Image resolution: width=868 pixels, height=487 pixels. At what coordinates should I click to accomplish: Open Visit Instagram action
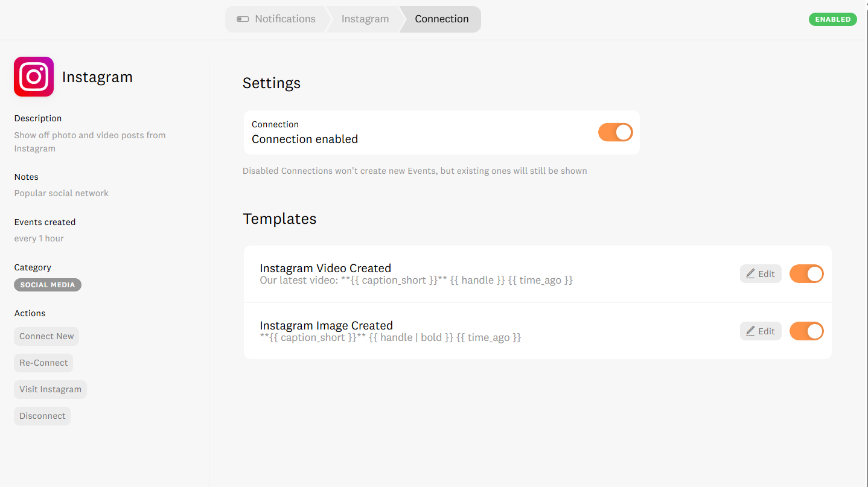click(x=50, y=389)
